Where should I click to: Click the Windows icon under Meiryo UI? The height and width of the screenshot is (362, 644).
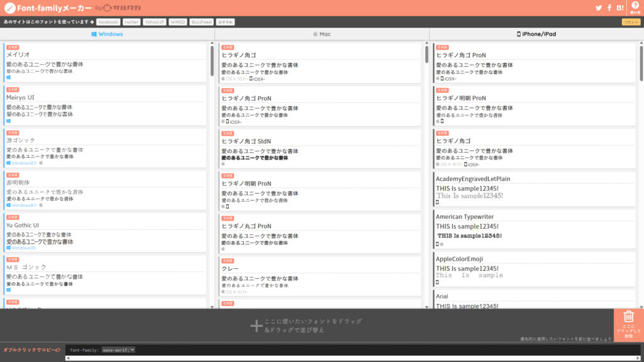coord(9,121)
